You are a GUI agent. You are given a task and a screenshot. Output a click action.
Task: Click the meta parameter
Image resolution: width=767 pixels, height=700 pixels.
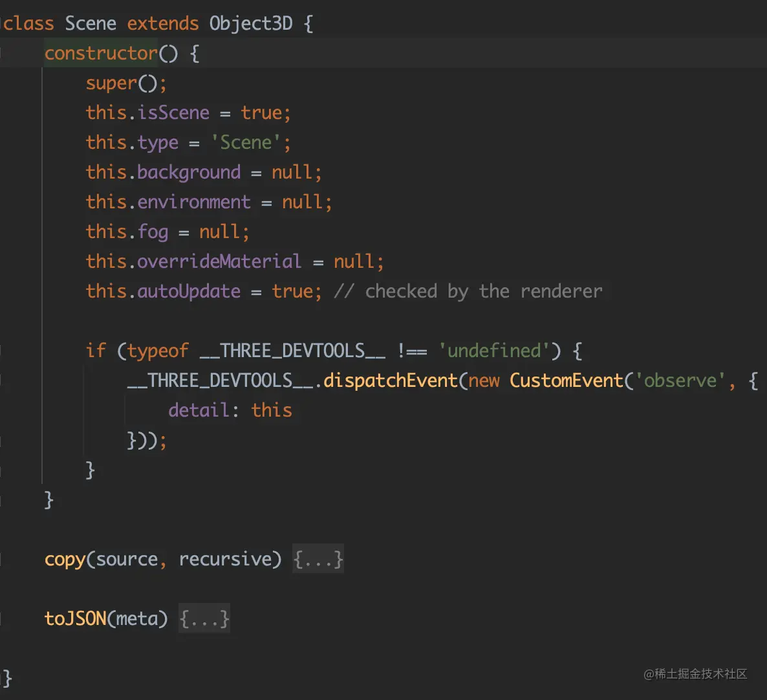click(x=138, y=618)
